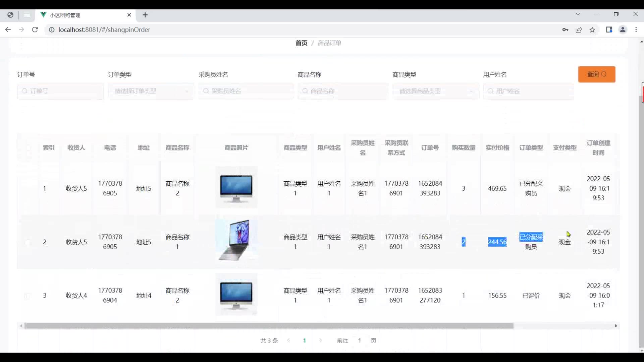Image resolution: width=644 pixels, height=362 pixels.
Task: Open the share page icon
Action: pos(579,29)
